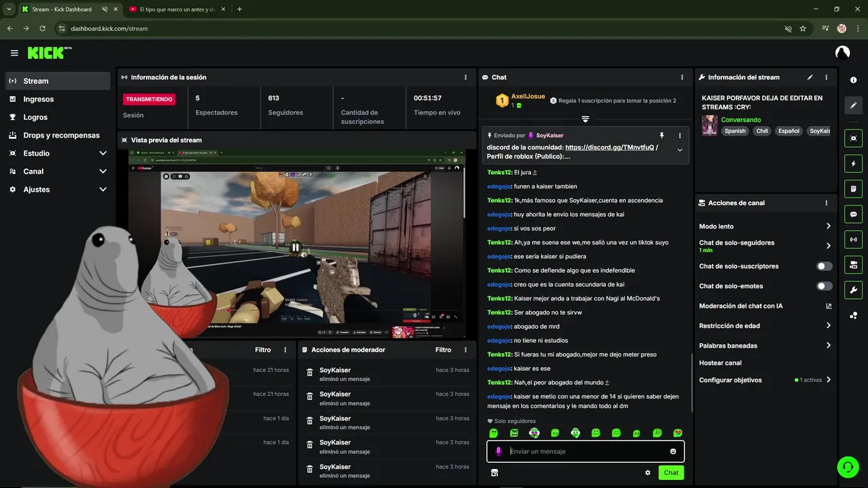Click the Enviar un mensaje input field

point(585,451)
